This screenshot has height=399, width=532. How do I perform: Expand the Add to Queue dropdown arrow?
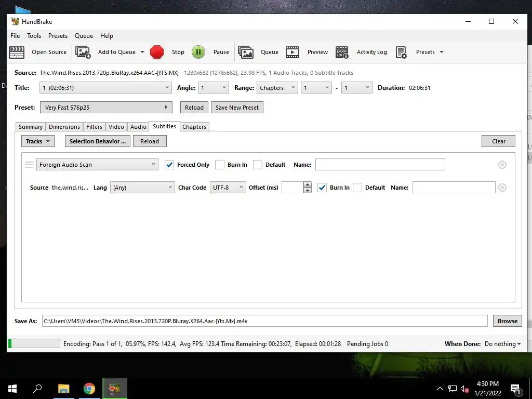point(142,52)
